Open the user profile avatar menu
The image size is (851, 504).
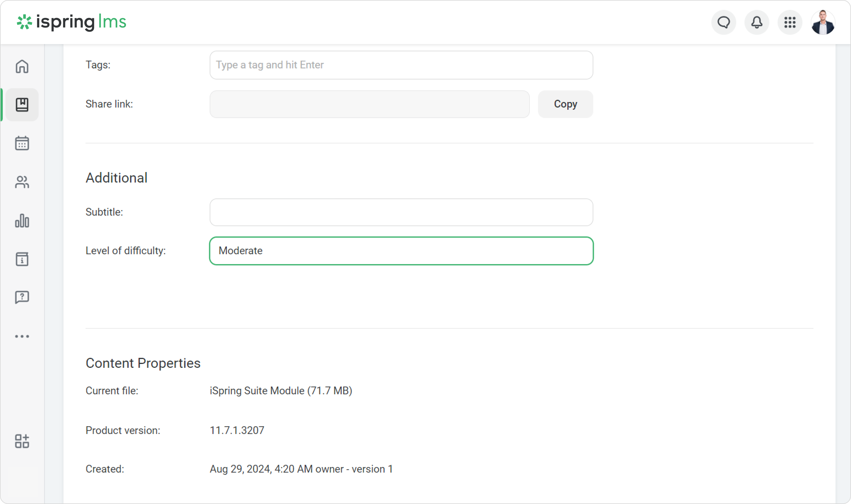click(823, 22)
